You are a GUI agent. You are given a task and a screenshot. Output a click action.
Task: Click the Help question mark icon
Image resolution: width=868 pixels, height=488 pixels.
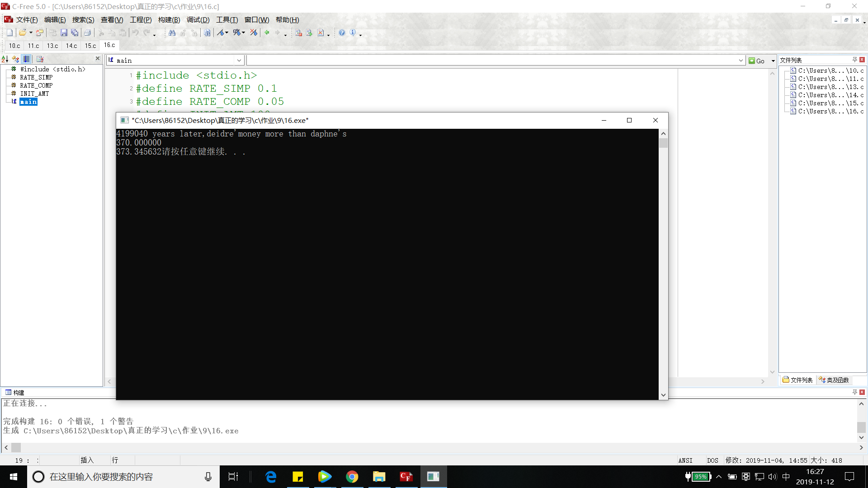point(342,33)
